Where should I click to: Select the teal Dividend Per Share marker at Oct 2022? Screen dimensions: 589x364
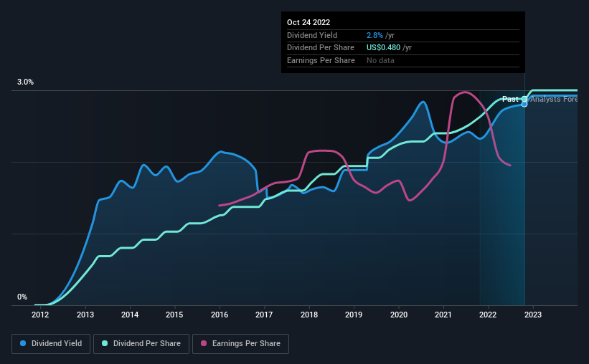pyautogui.click(x=524, y=99)
